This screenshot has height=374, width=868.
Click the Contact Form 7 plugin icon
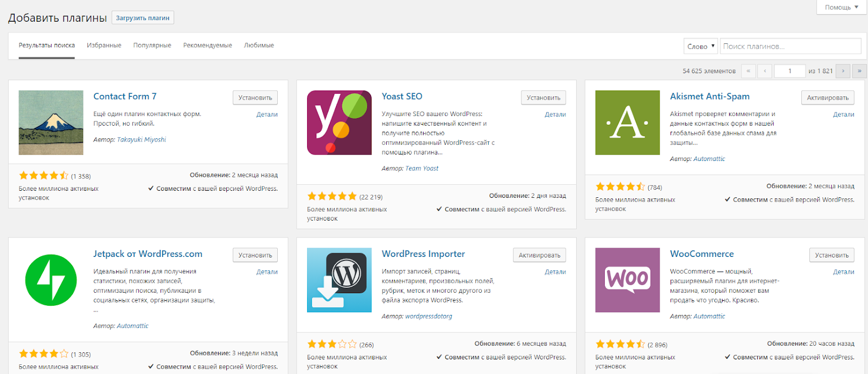[x=51, y=122]
